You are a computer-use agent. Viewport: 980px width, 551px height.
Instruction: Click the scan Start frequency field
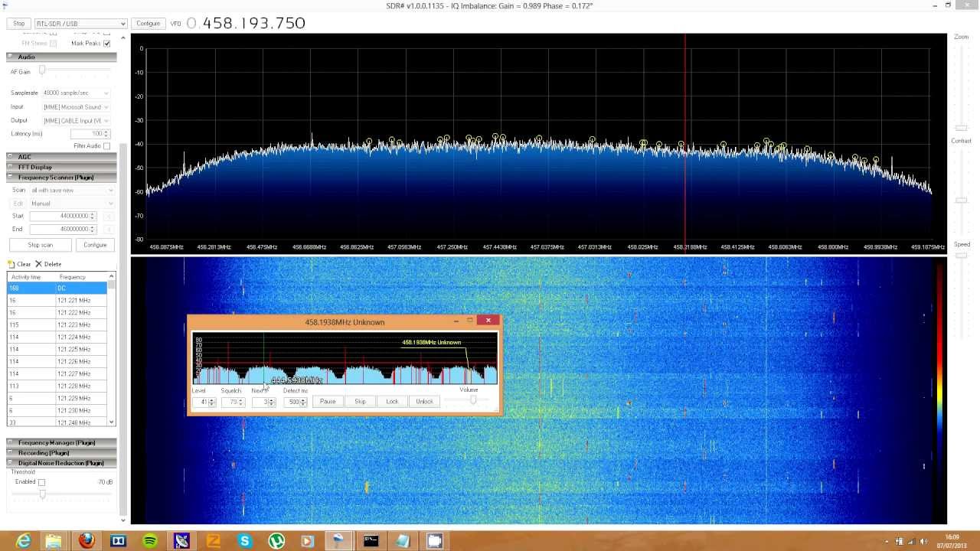[x=60, y=216]
